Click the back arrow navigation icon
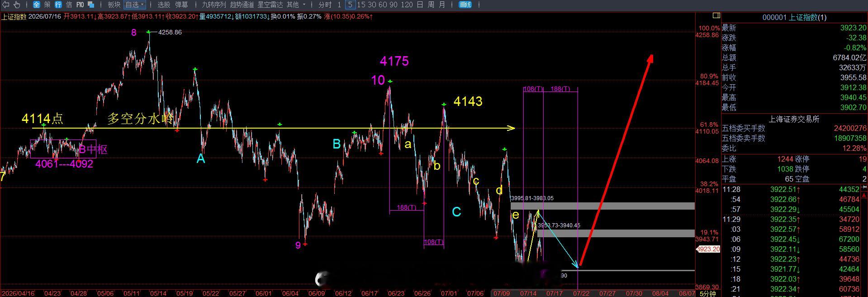 click(6, 5)
